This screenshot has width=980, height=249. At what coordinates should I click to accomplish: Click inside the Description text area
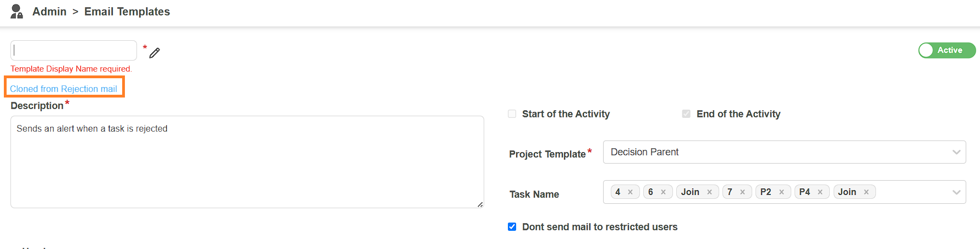(247, 162)
